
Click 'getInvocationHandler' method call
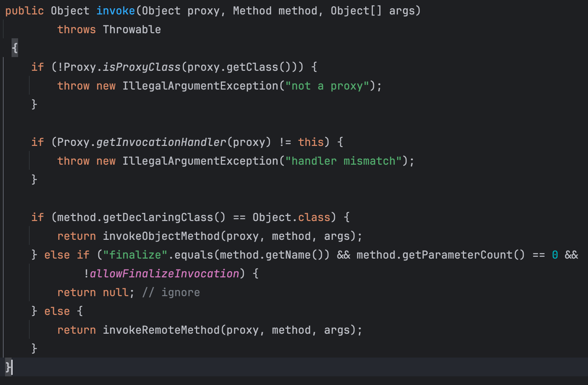coord(161,142)
